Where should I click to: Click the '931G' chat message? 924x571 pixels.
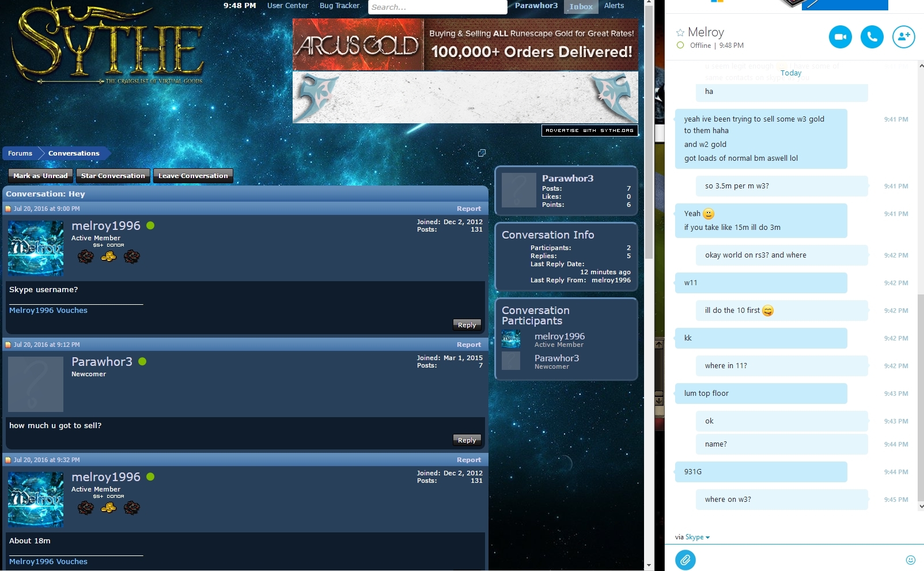pyautogui.click(x=761, y=472)
